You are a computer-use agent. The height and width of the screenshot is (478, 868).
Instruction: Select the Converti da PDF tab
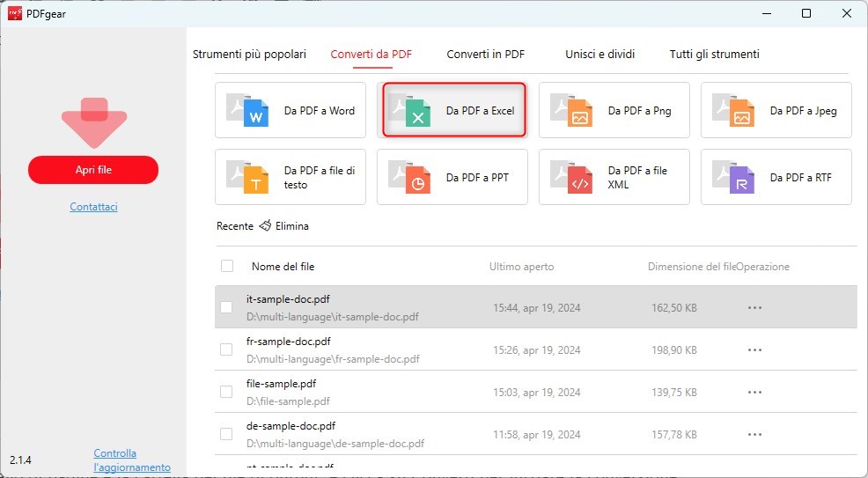(x=371, y=55)
